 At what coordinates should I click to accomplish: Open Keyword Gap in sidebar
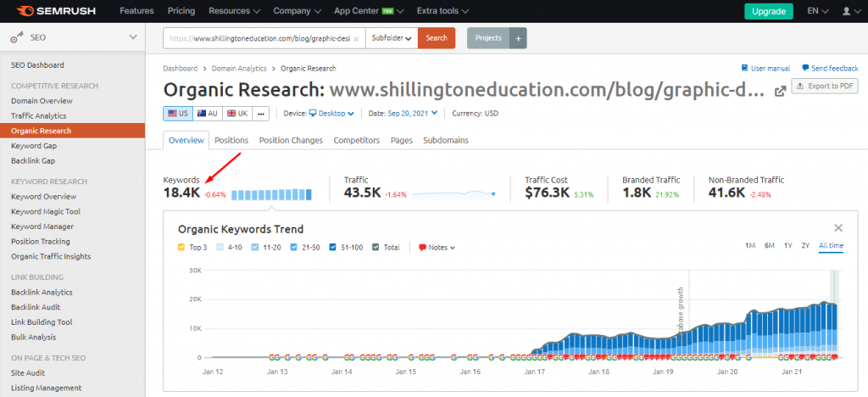[34, 146]
